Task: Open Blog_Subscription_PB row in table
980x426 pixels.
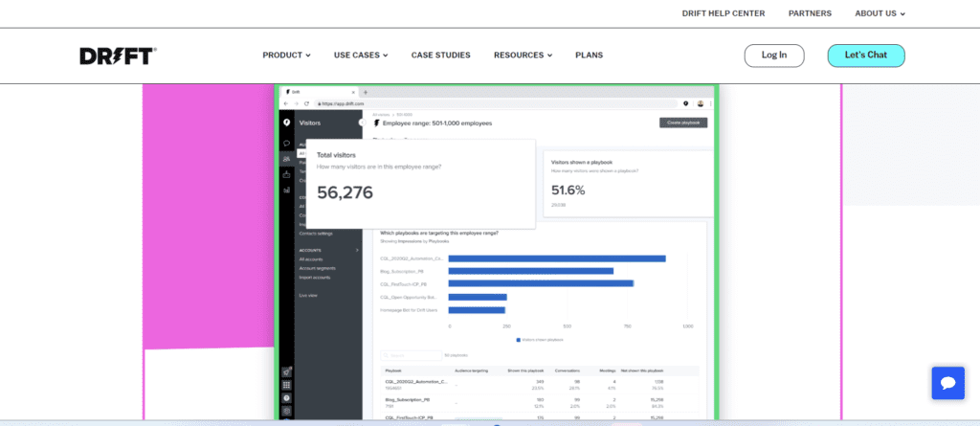Action: click(541, 402)
